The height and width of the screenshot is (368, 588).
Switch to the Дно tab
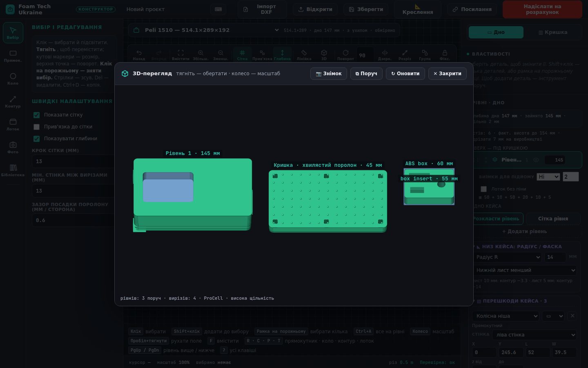tap(496, 32)
